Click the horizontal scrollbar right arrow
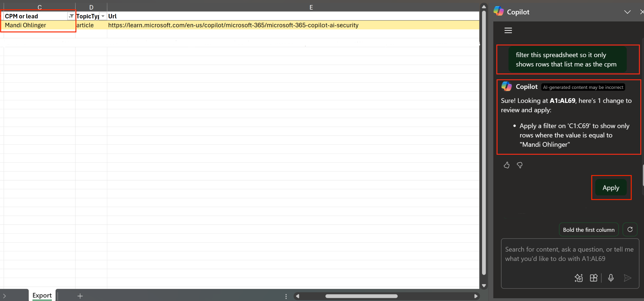Image resolution: width=644 pixels, height=301 pixels. point(476,296)
